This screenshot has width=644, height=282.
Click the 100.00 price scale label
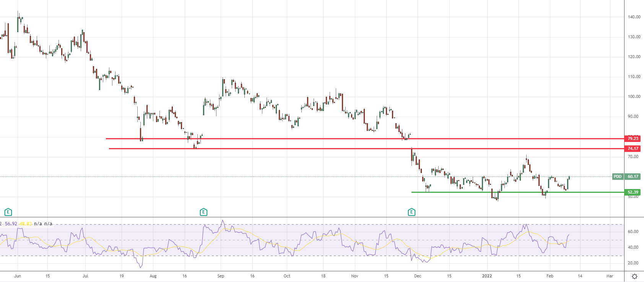click(634, 96)
